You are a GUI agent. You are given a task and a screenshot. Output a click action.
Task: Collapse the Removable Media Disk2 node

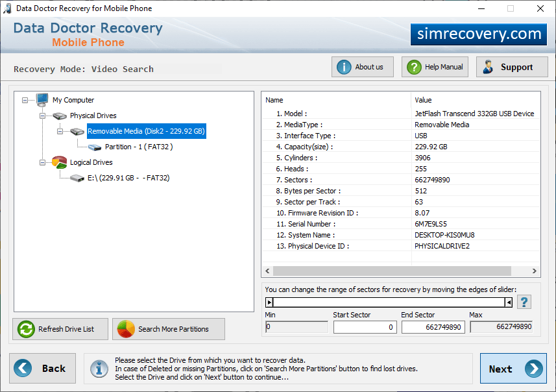point(60,132)
